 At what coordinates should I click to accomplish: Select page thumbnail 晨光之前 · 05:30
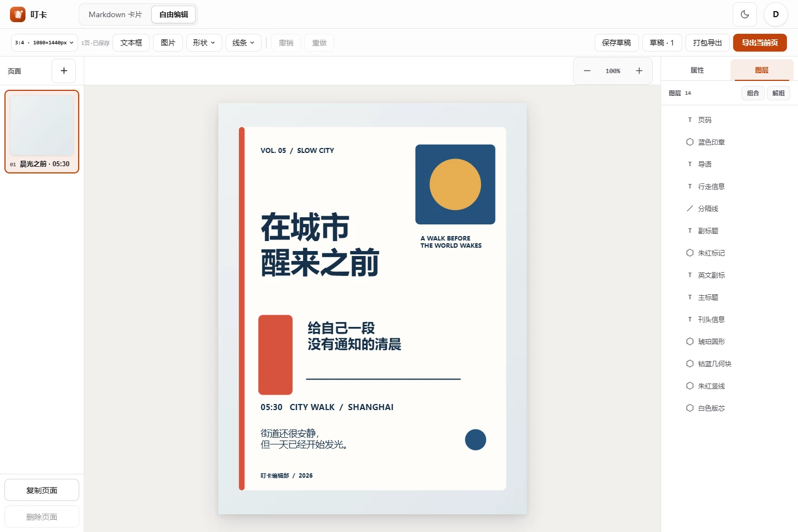pos(42,131)
